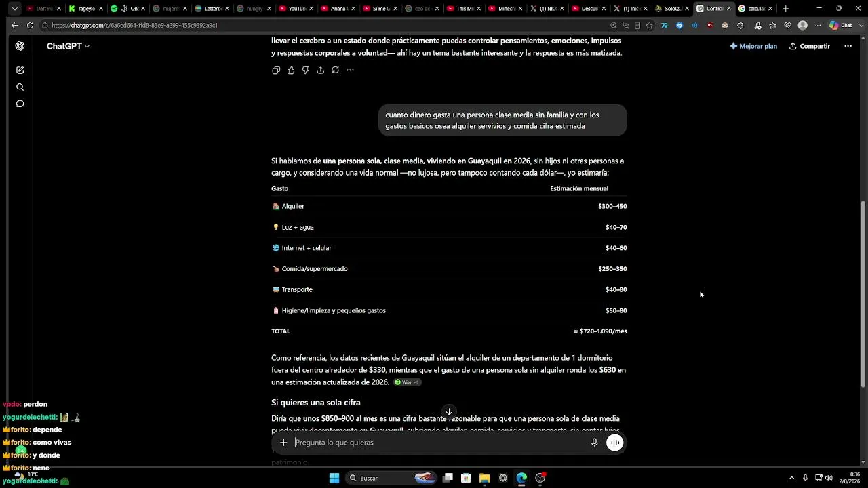Start dictation with microphone icon

point(595,443)
